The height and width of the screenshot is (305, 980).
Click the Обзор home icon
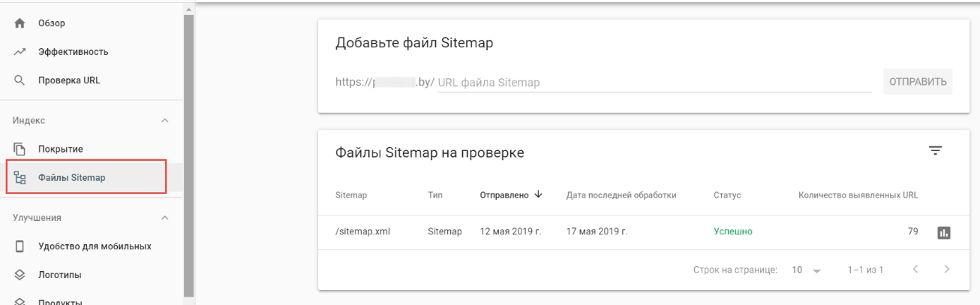19,23
